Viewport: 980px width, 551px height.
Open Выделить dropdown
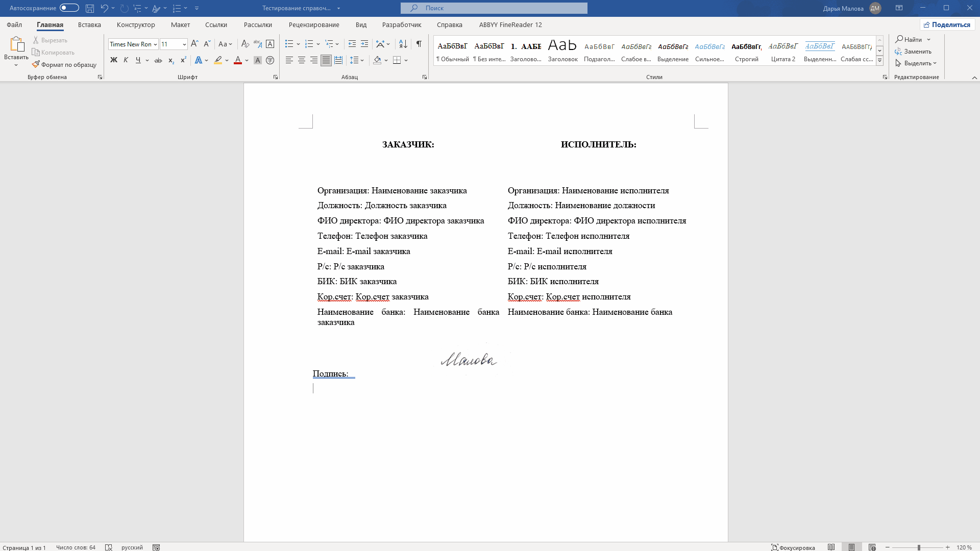(x=916, y=63)
